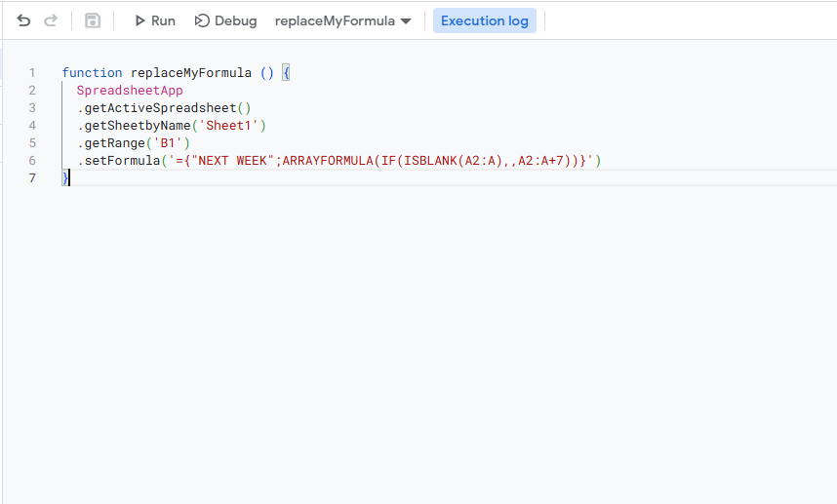Click '.setFormula' on line 6
Viewport: 837px width, 504px height.
(118, 161)
